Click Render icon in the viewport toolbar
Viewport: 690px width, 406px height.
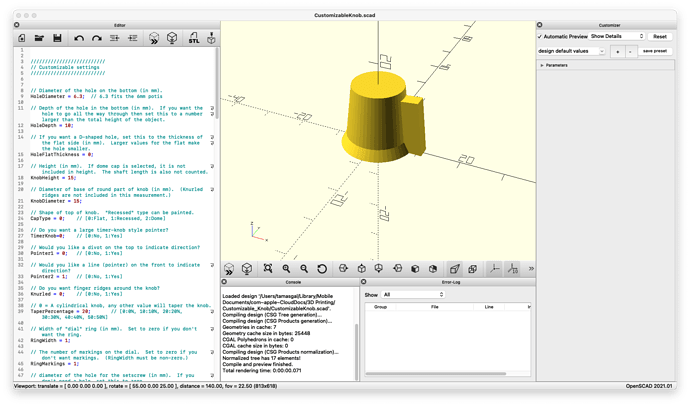(x=247, y=269)
